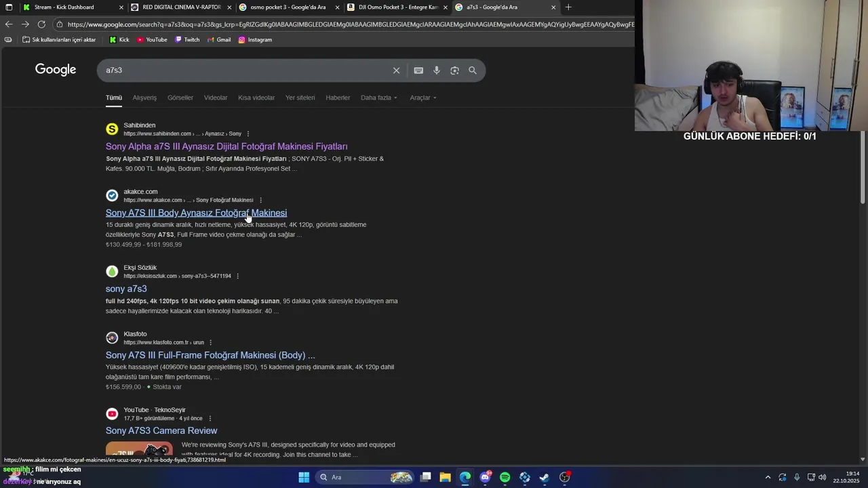Click Google logo to go home
Screen dimensions: 868x488
coord(56,70)
